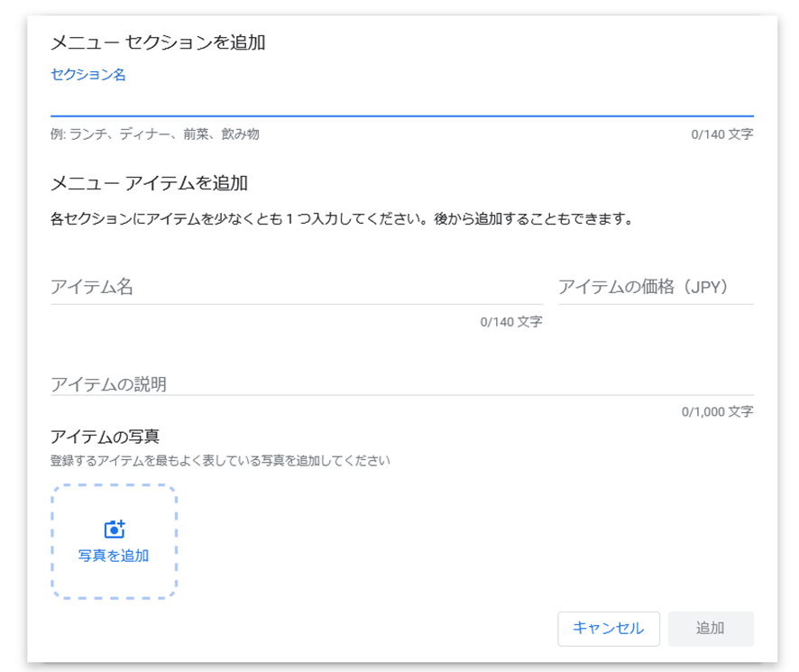This screenshot has width=799, height=672.
Task: Click the 0/1,000 文字 description counter
Action: point(718,412)
